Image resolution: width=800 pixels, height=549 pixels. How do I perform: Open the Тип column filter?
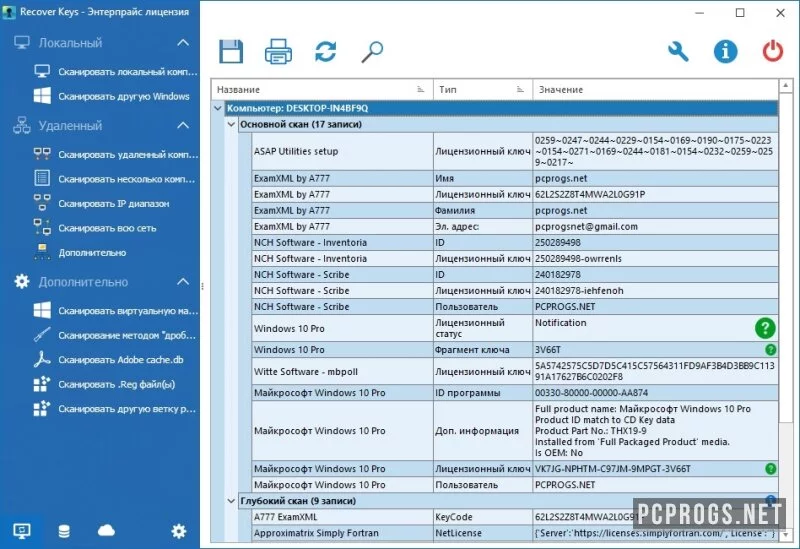(520, 89)
